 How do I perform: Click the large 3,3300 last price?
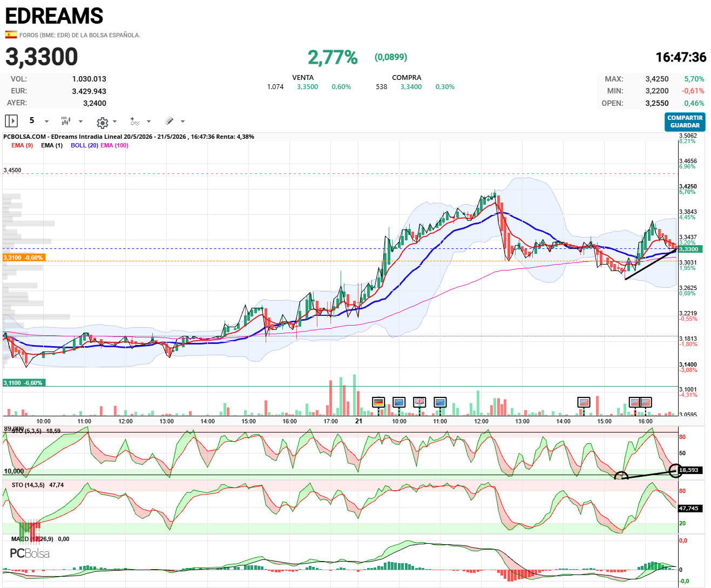click(42, 57)
